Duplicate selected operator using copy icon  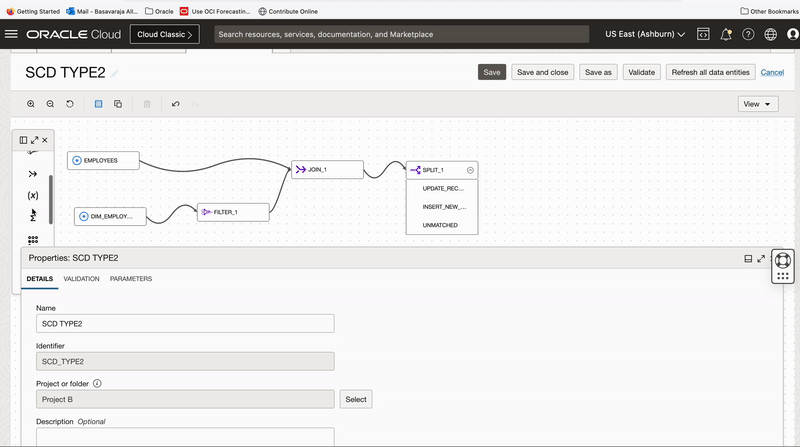click(118, 104)
